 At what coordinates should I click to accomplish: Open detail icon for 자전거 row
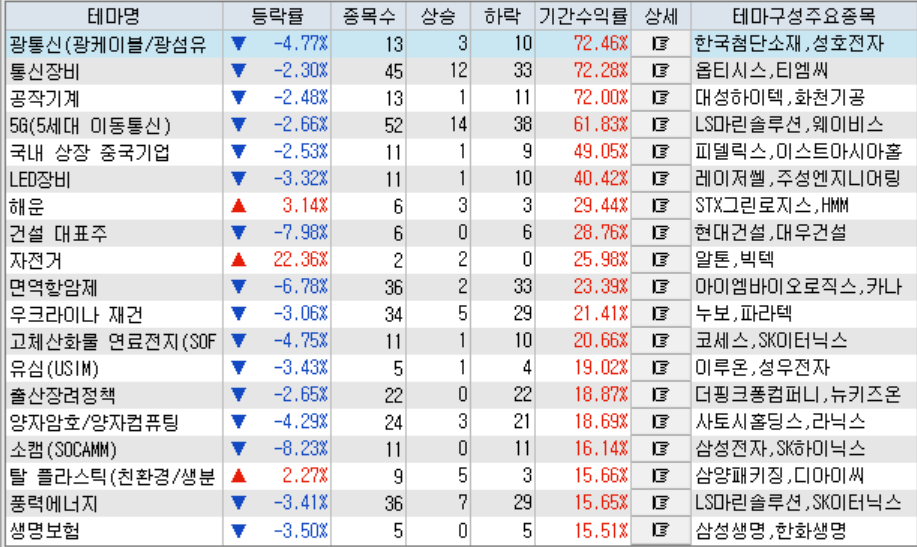pyautogui.click(x=661, y=260)
